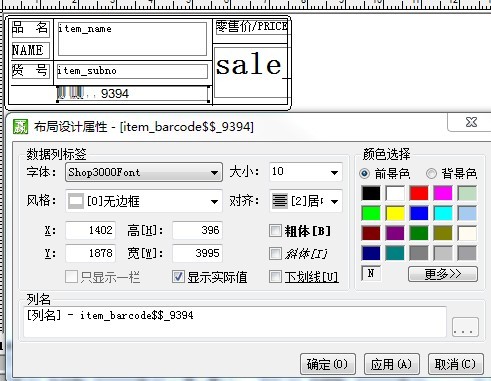Click the border style icon in 风格 combo
Viewport: 491px width, 381px height.
point(76,201)
